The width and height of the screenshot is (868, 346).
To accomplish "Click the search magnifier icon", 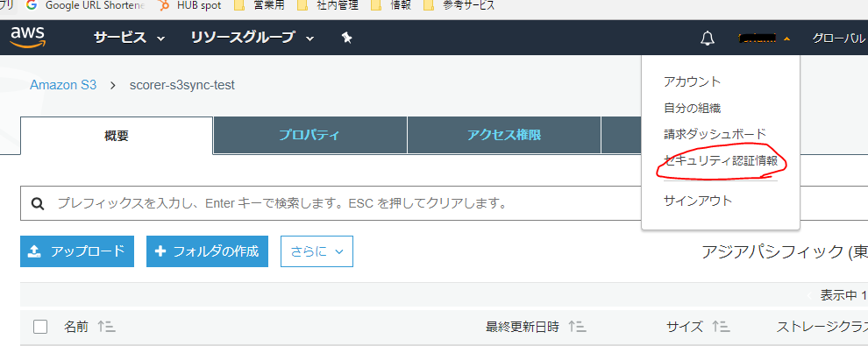I will pos(38,203).
